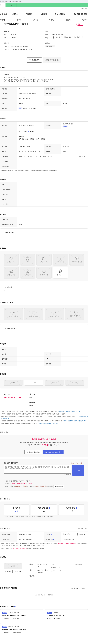Select the 서류 screening method box

click(x=13, y=383)
